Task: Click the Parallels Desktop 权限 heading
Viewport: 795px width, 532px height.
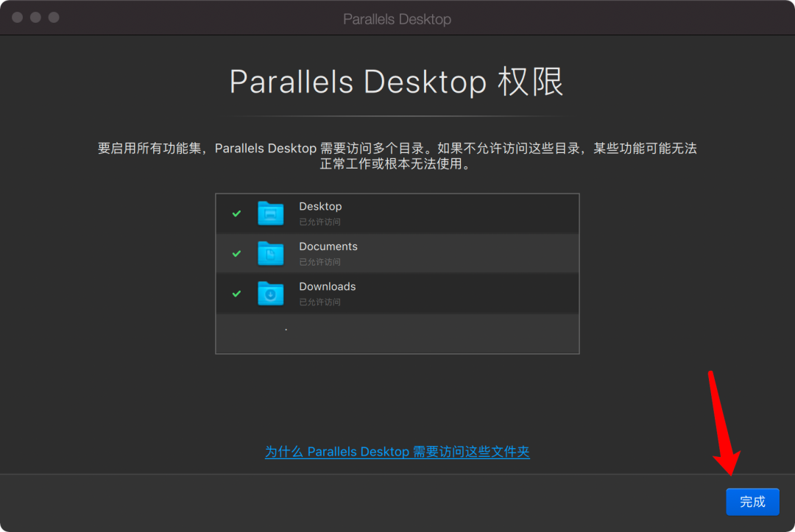Action: 397,82
